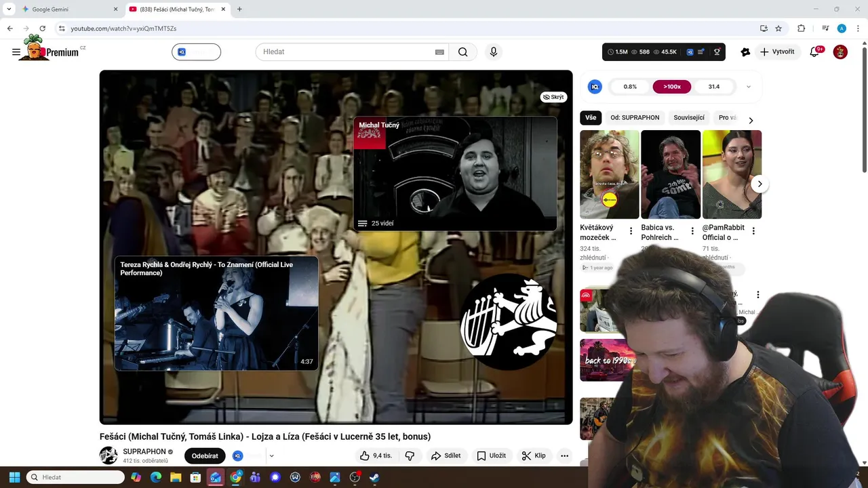Create a clip with Klip button
The image size is (868, 488).
click(534, 455)
